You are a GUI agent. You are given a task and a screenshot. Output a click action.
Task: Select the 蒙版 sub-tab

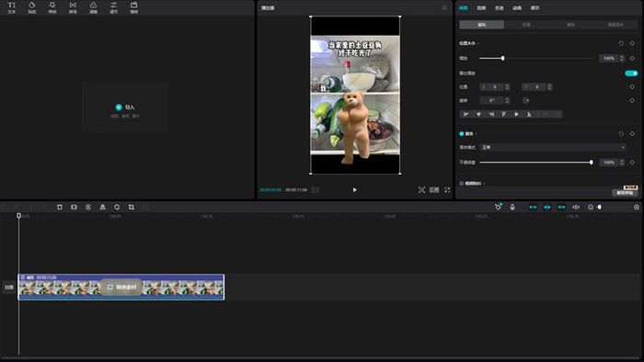point(571,25)
